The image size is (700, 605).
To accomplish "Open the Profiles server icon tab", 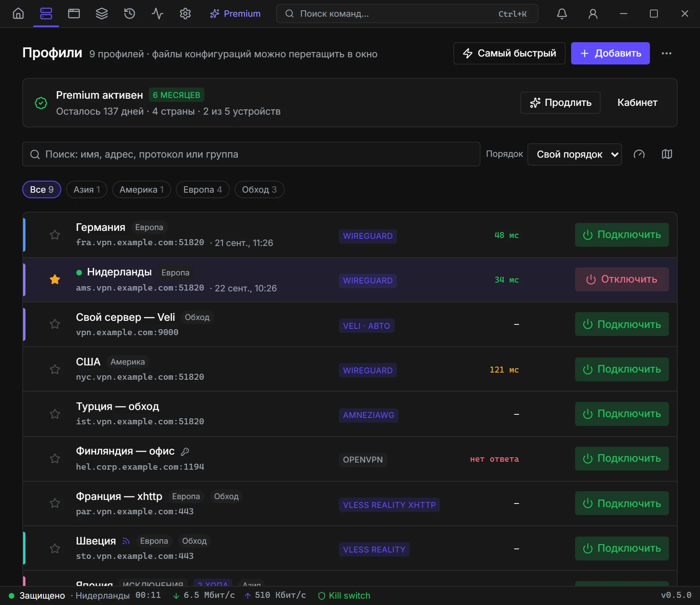I will tap(46, 14).
